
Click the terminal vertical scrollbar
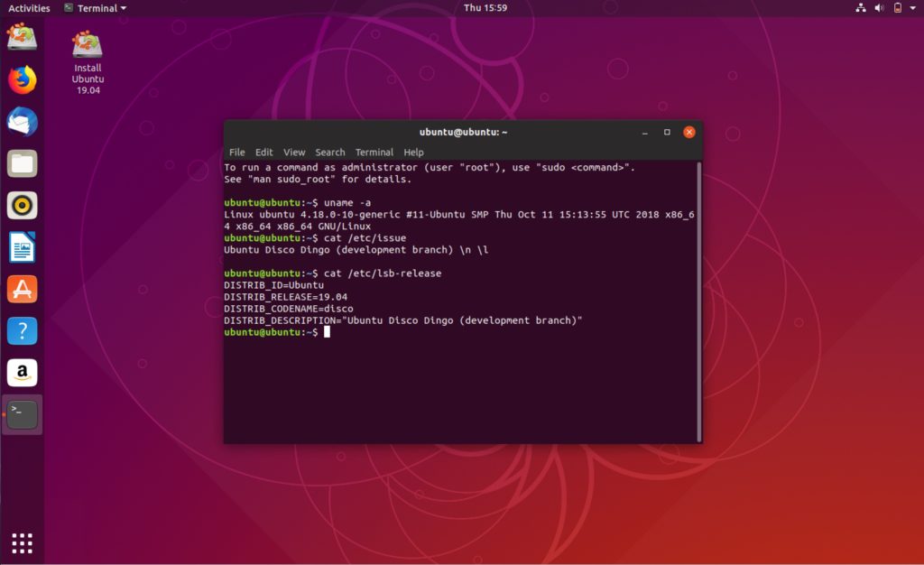tap(699, 301)
